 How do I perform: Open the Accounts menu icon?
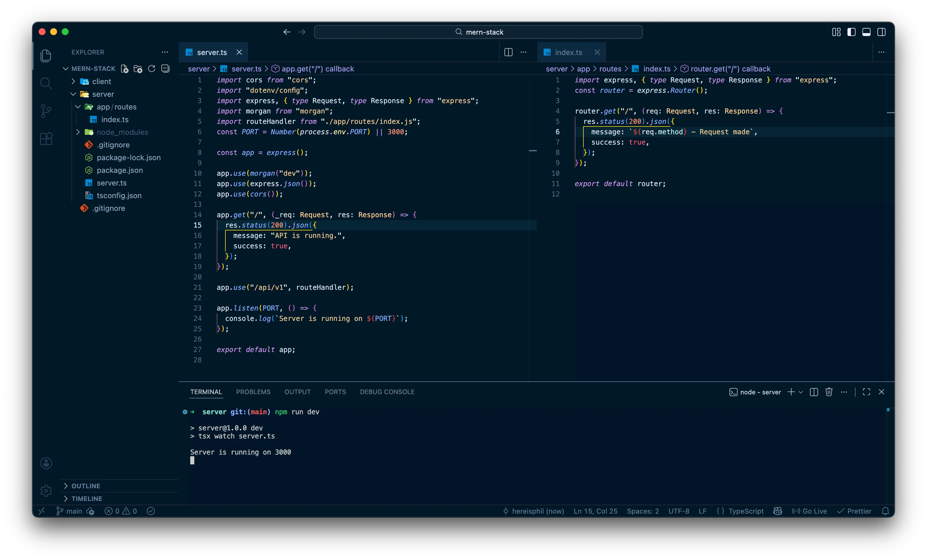(x=46, y=463)
